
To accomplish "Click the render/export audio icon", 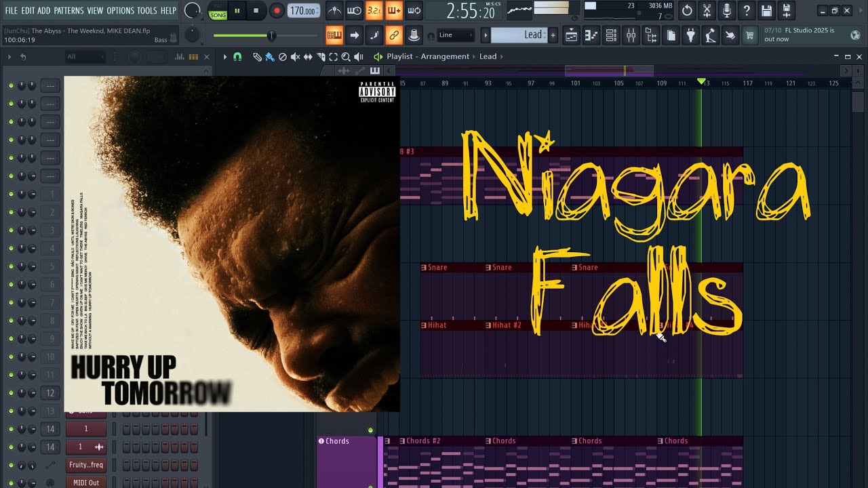I will pos(787,11).
